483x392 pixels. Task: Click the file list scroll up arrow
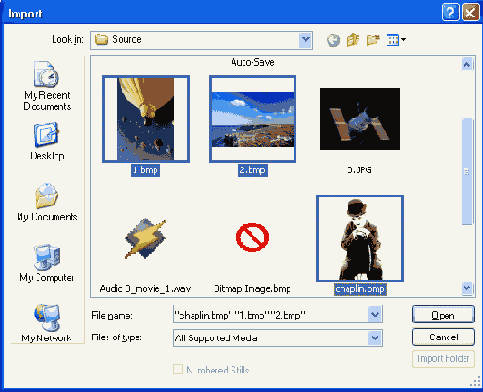pos(467,64)
